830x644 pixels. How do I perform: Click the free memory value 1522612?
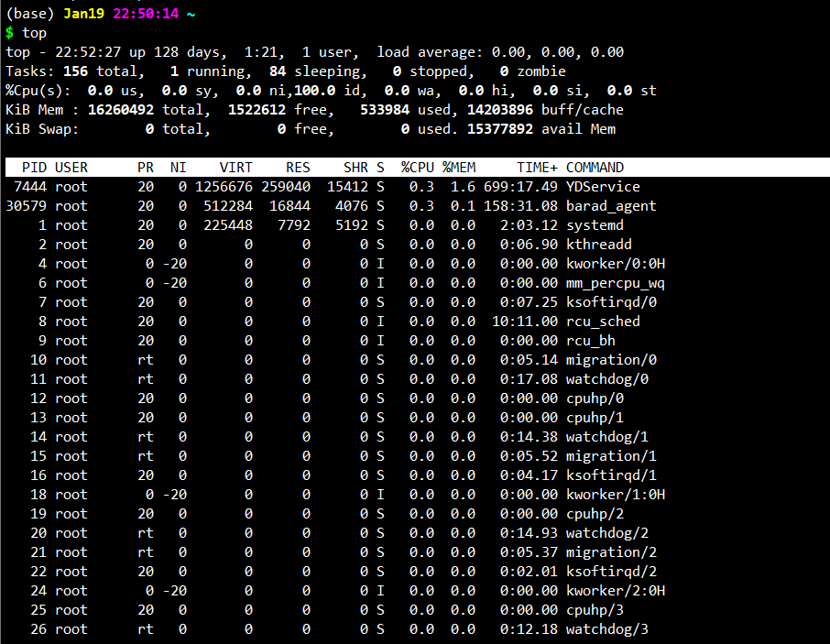pos(257,110)
